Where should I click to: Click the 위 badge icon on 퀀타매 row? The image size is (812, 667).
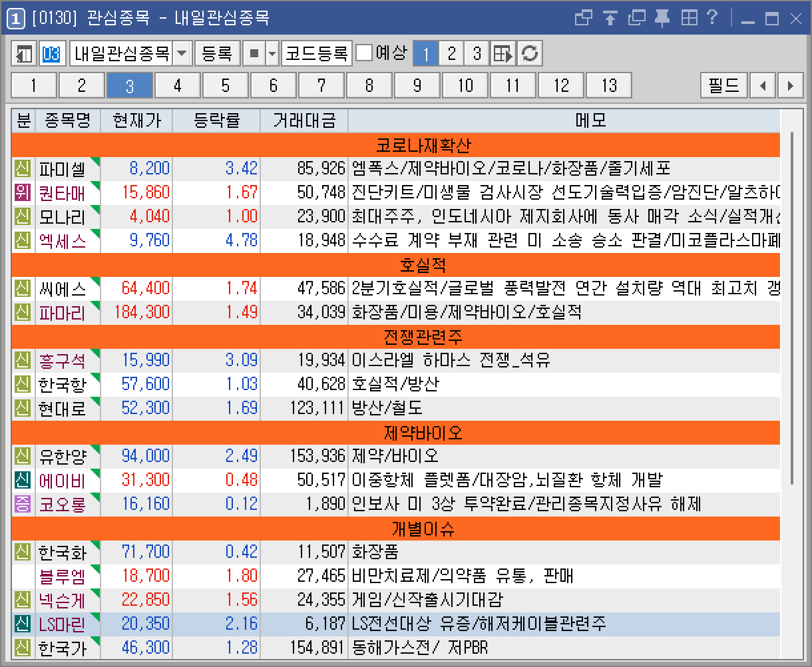point(23,192)
